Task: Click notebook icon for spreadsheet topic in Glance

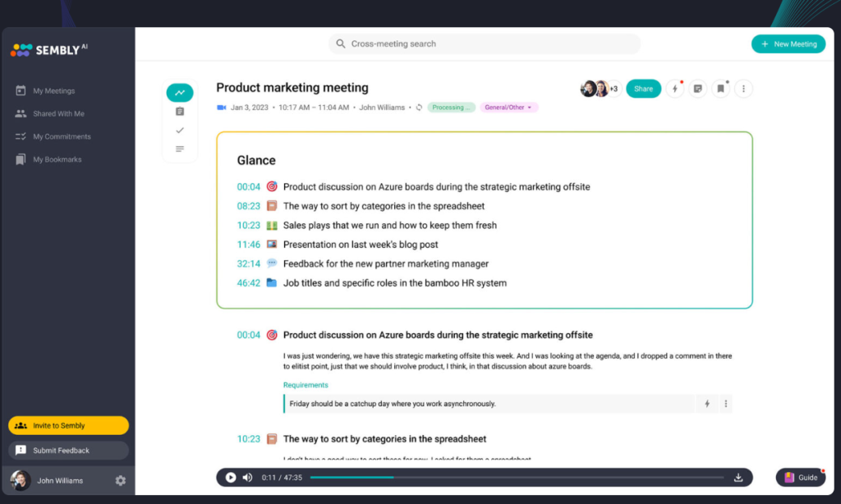Action: tap(272, 206)
